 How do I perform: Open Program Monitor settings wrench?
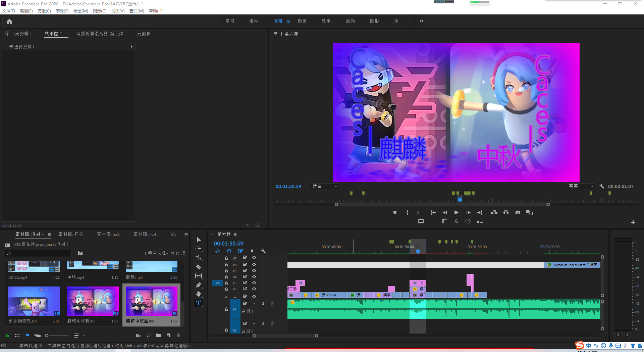[x=602, y=186]
